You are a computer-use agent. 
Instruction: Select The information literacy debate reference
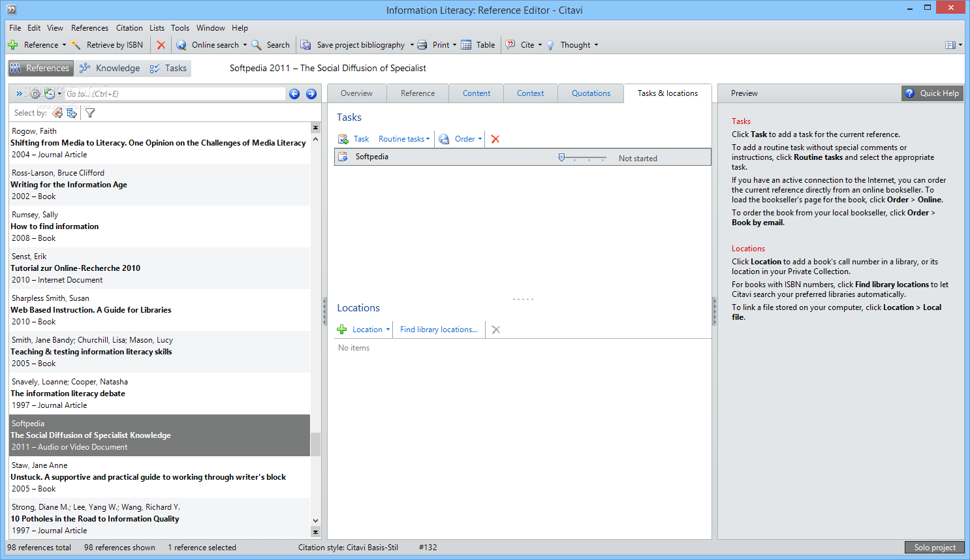click(x=160, y=394)
